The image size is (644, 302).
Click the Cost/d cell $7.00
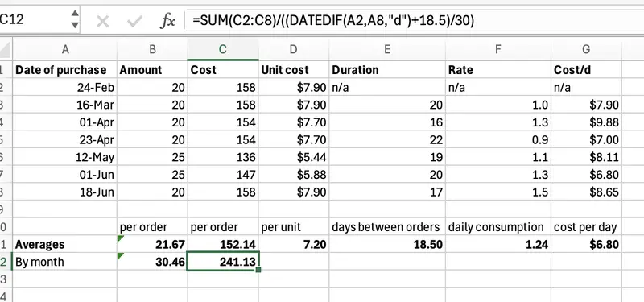[x=586, y=139]
